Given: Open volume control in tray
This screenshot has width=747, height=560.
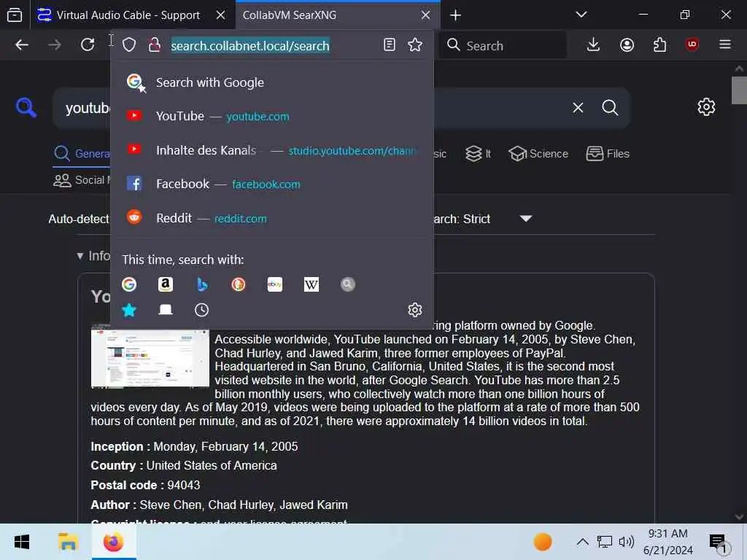Looking at the screenshot, I should [x=627, y=542].
